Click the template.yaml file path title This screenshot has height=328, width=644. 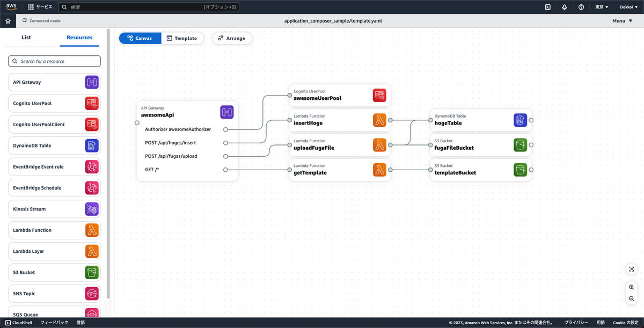pyautogui.click(x=333, y=21)
